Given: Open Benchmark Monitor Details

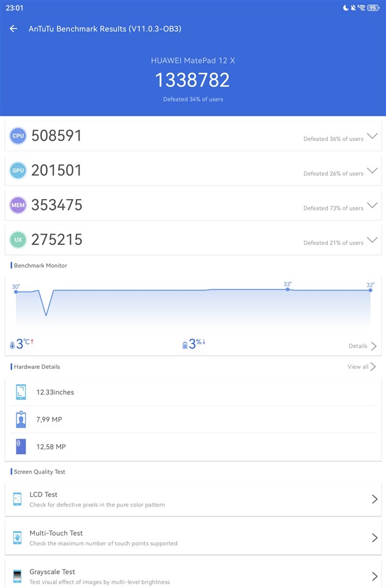Looking at the screenshot, I should coord(362,346).
